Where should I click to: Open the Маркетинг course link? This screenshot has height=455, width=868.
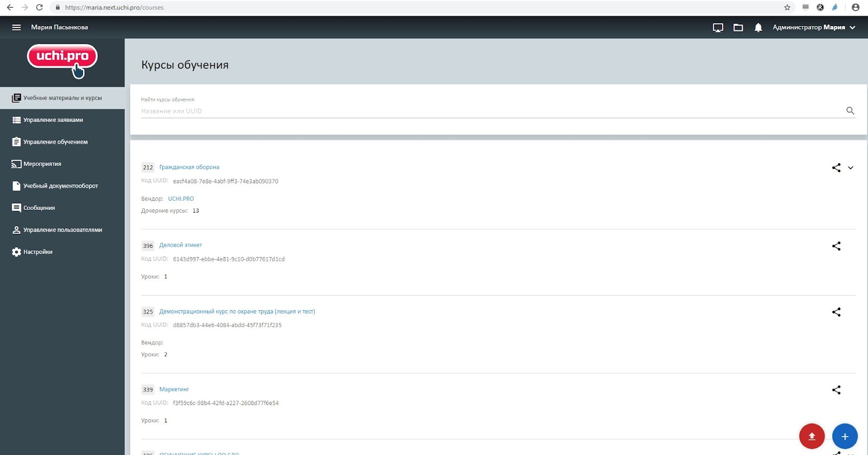pos(174,389)
